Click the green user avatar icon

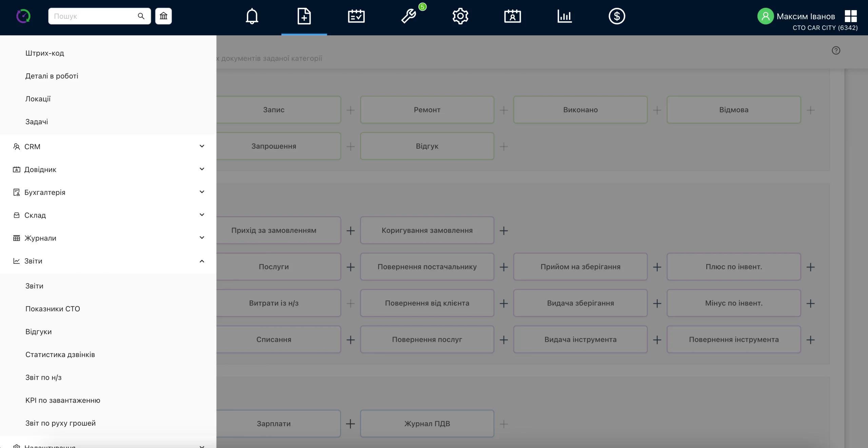point(766,16)
